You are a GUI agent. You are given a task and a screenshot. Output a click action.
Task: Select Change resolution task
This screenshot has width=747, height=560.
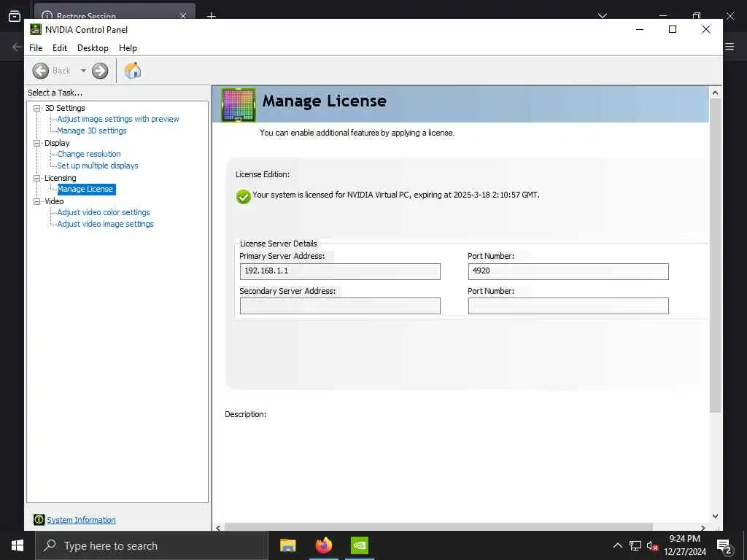pyautogui.click(x=89, y=154)
